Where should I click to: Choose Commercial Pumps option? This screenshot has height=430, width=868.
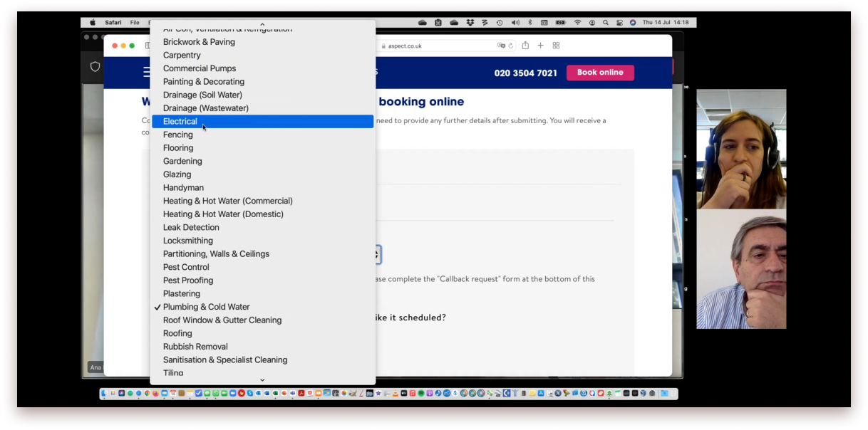(x=263, y=68)
